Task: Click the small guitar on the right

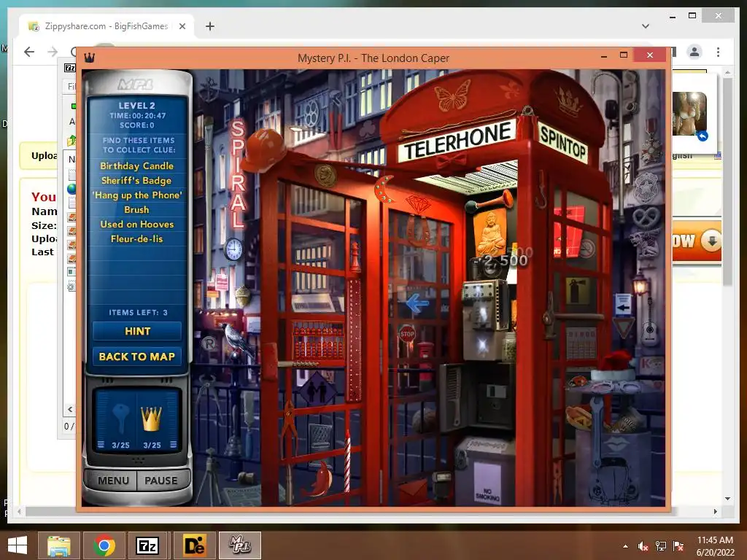Action: click(649, 322)
